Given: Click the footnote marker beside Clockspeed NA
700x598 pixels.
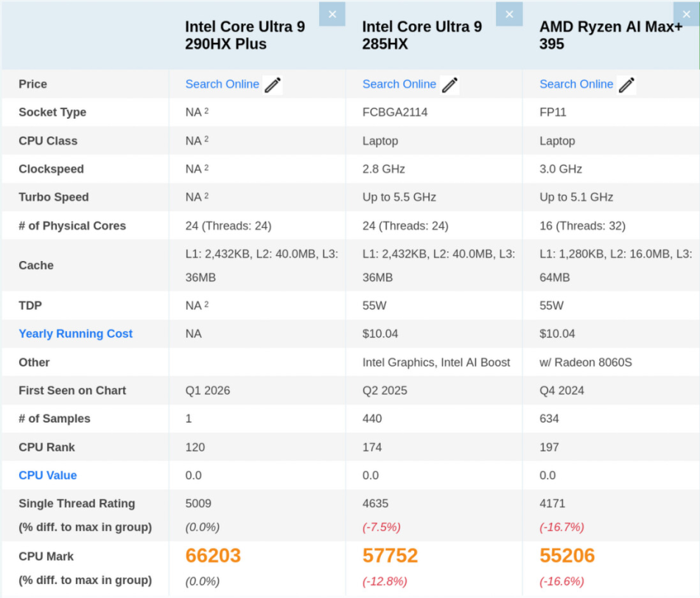Looking at the screenshot, I should [207, 166].
